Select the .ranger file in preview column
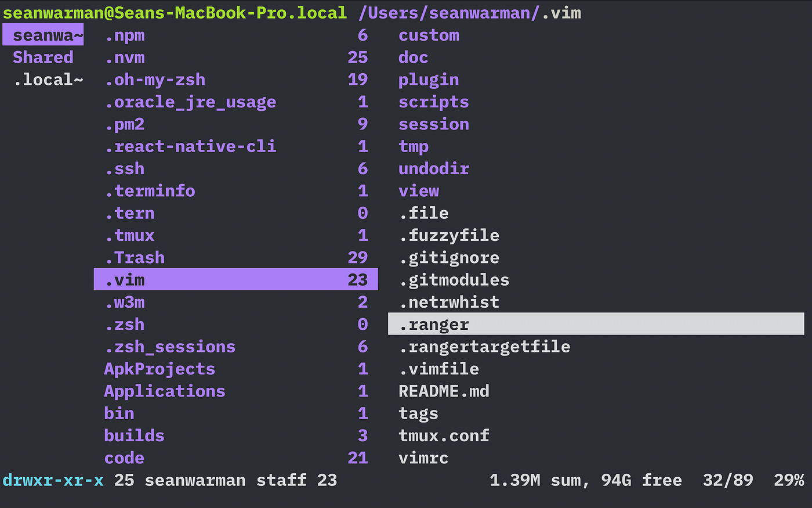Screen dimensions: 812x508 point(433,324)
